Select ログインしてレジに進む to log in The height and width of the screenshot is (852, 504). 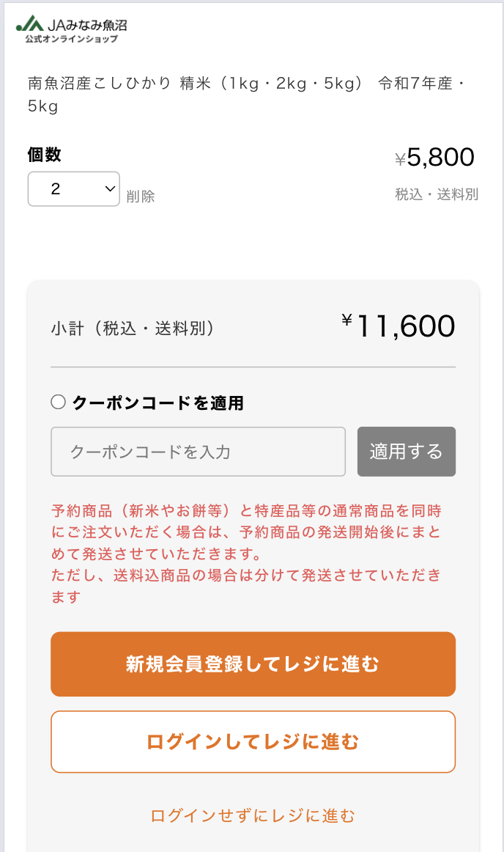(252, 741)
